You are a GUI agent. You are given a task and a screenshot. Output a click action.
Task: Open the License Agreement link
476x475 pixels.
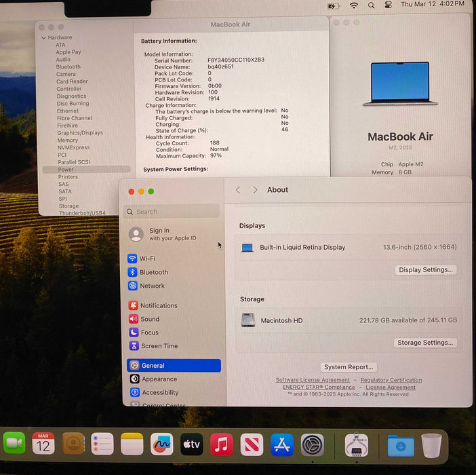[391, 387]
